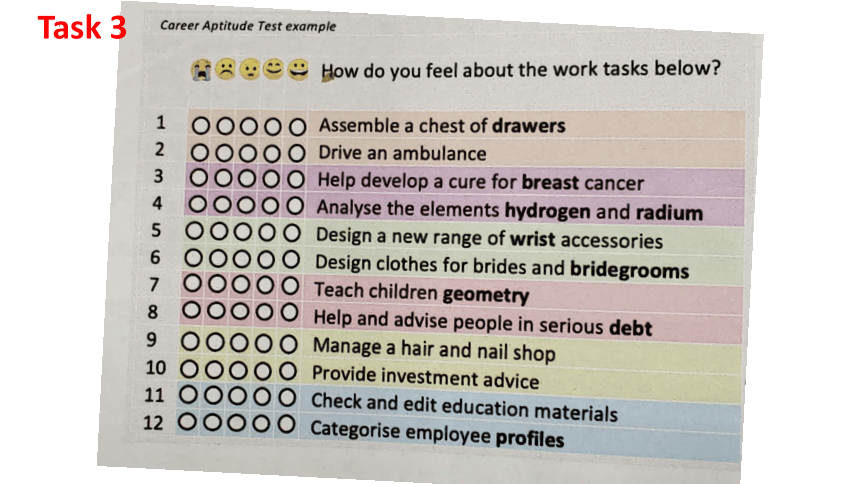Viewport: 860px width, 484px height.
Task: Click Check and edit education materials text
Action: [x=464, y=407]
